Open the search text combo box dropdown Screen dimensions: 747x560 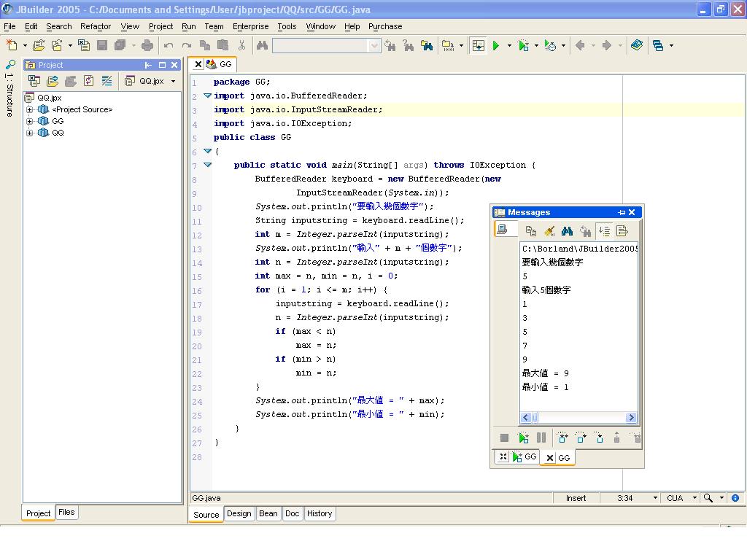(x=374, y=46)
